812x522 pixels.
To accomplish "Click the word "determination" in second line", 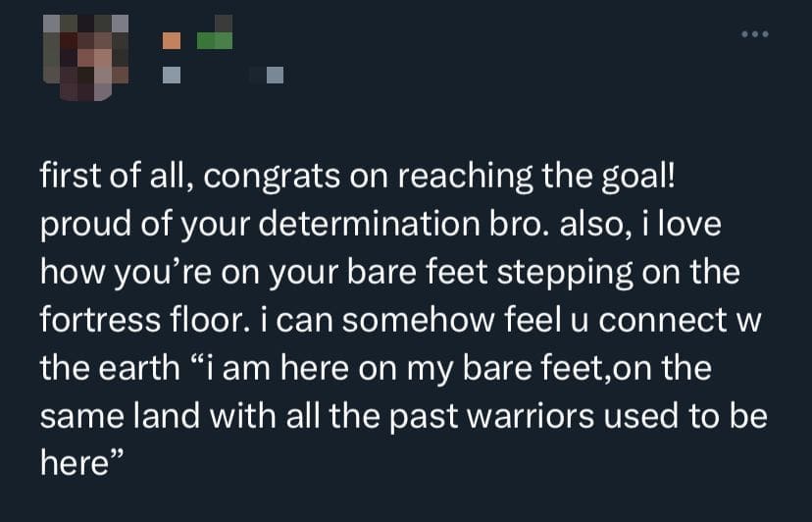I will pyautogui.click(x=369, y=224).
